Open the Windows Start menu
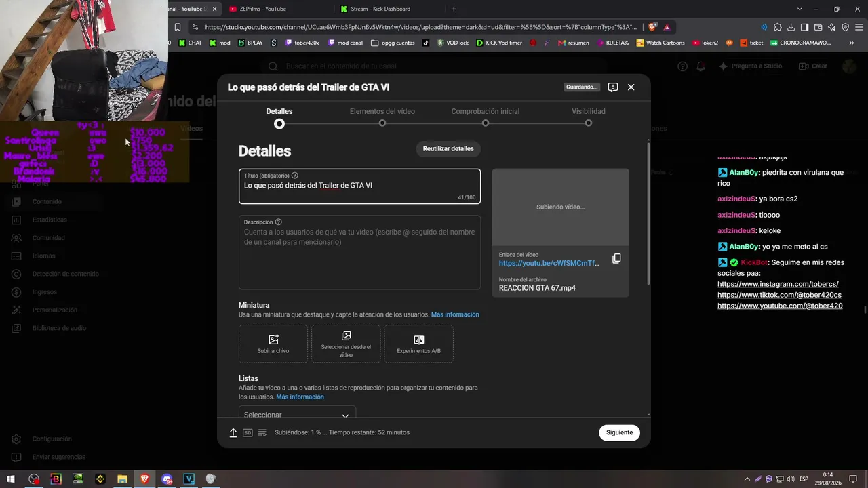 [11, 479]
